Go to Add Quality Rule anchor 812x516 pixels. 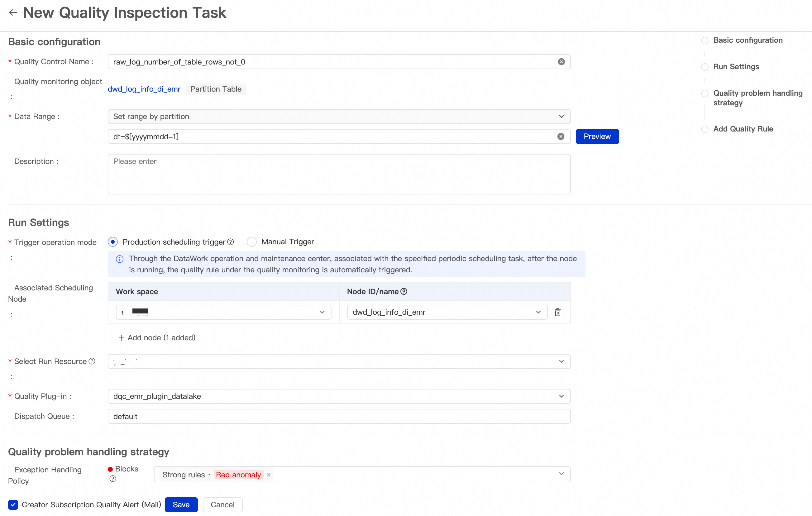743,129
